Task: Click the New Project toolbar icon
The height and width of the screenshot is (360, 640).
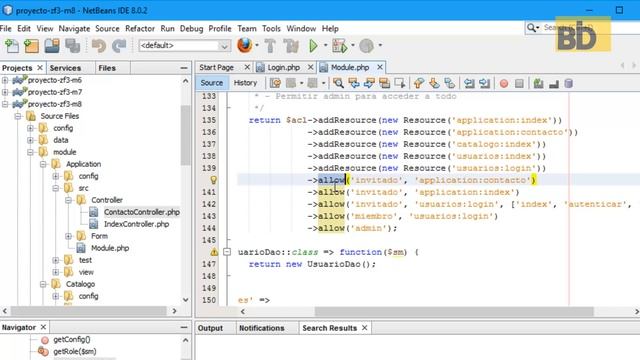Action: point(31,45)
